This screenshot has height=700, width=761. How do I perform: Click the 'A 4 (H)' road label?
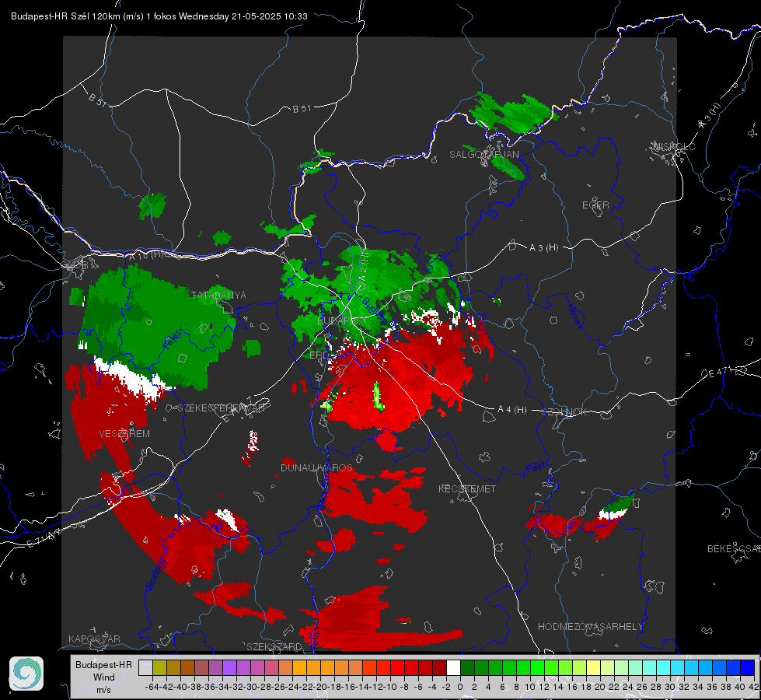[512, 410]
